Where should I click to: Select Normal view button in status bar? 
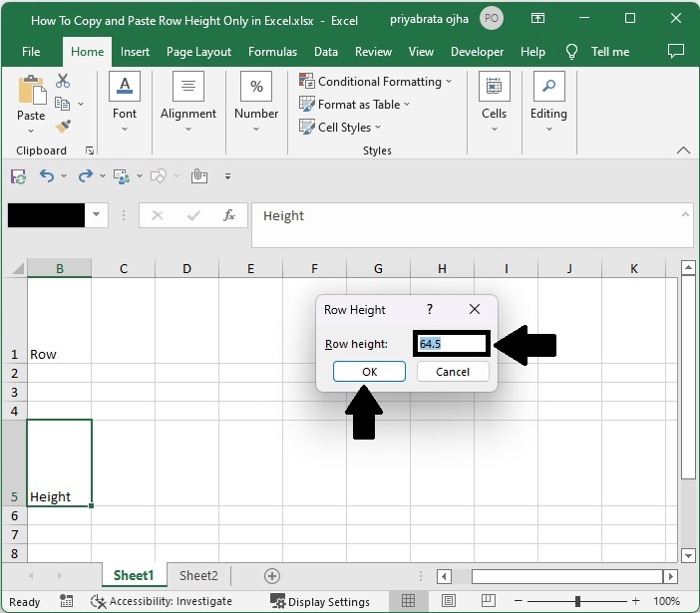408,602
